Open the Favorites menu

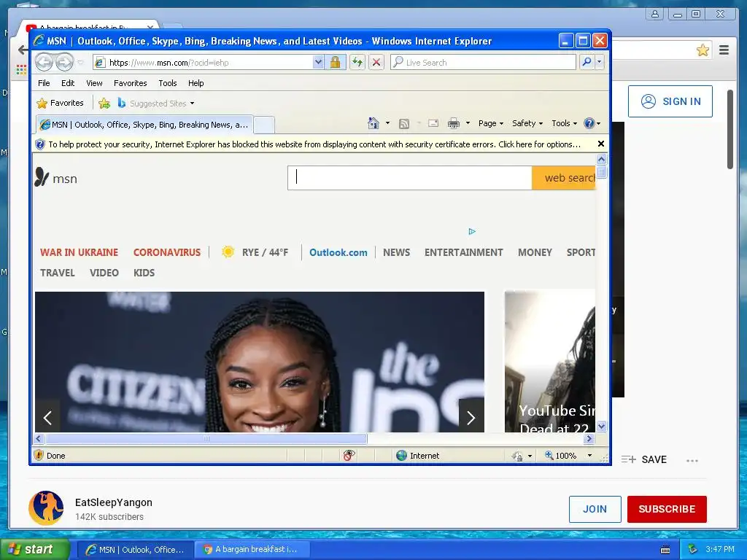130,83
